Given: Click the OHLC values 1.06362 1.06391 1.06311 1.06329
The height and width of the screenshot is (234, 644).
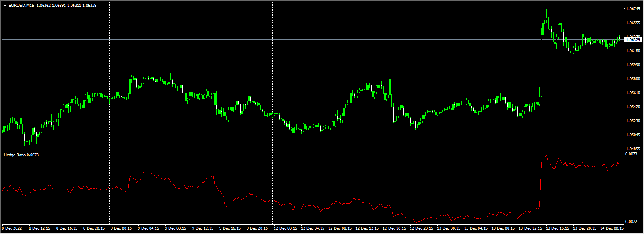Looking at the screenshot, I should click(66, 6).
